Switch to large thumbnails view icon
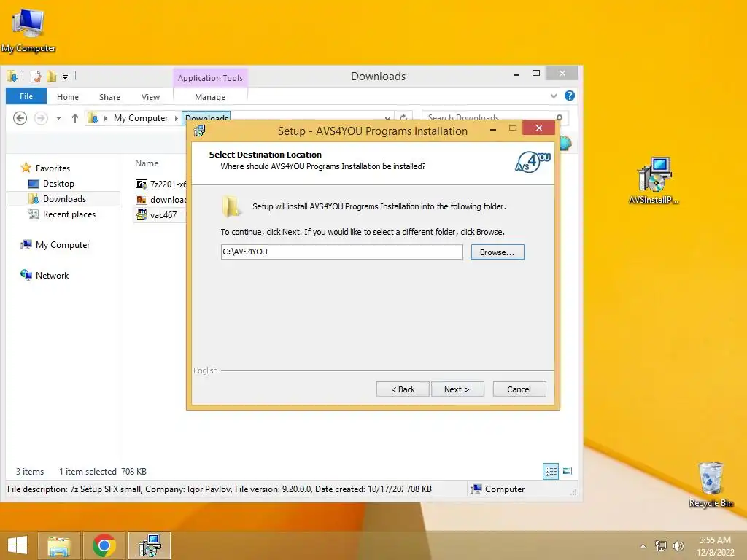The height and width of the screenshot is (560, 747). tap(567, 472)
